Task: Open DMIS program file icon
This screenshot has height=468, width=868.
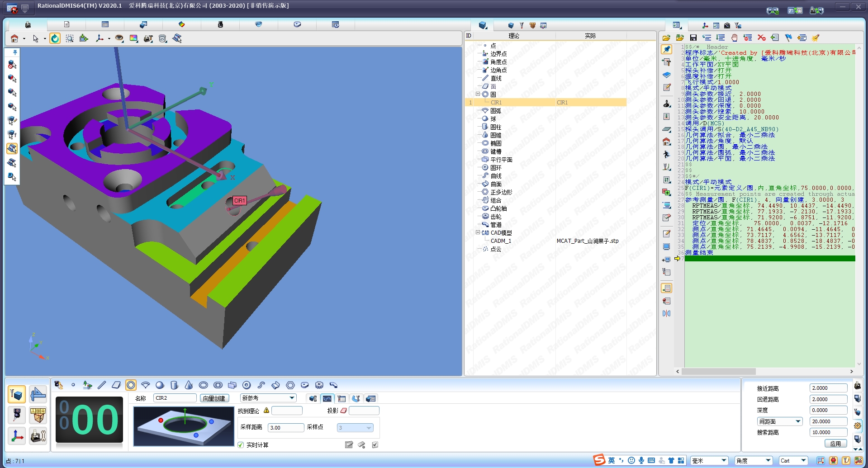Action: (666, 38)
